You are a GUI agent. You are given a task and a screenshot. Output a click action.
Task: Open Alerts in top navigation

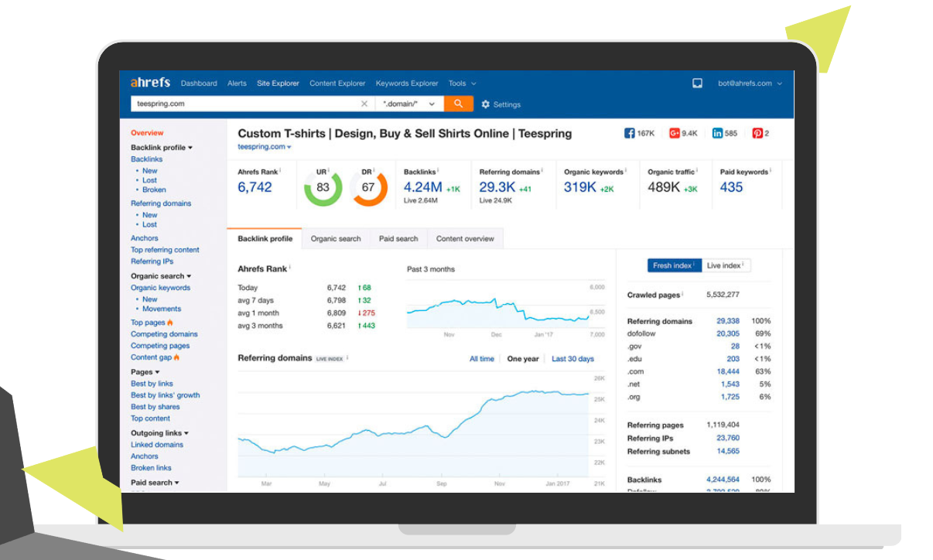[237, 84]
